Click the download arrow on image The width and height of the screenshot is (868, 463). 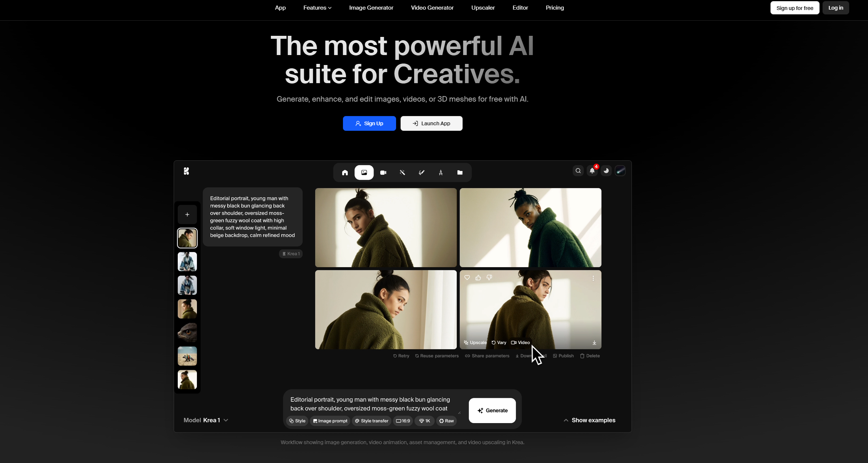(594, 343)
